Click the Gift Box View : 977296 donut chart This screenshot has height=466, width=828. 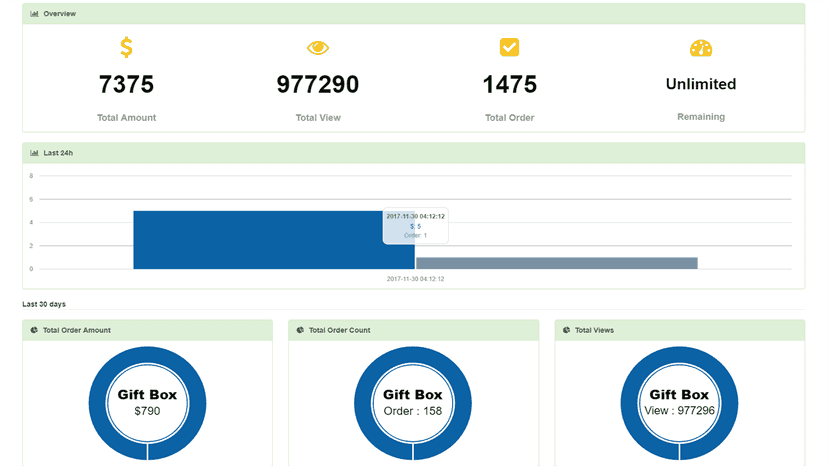pyautogui.click(x=679, y=404)
